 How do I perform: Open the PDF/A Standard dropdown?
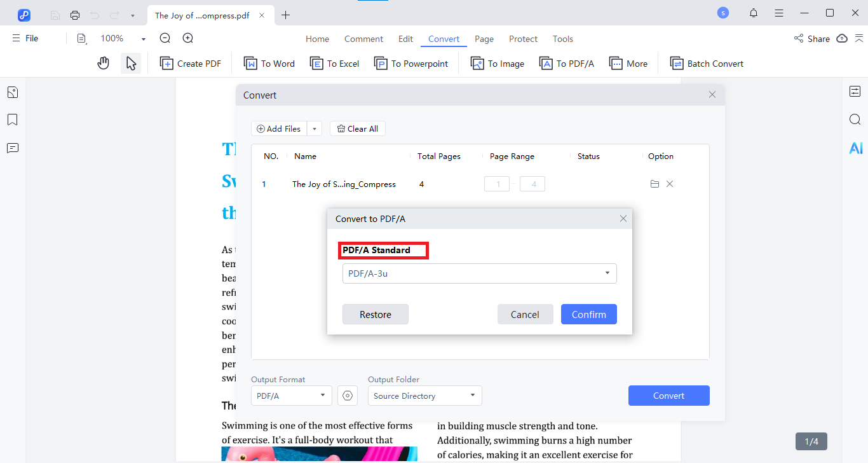[479, 273]
